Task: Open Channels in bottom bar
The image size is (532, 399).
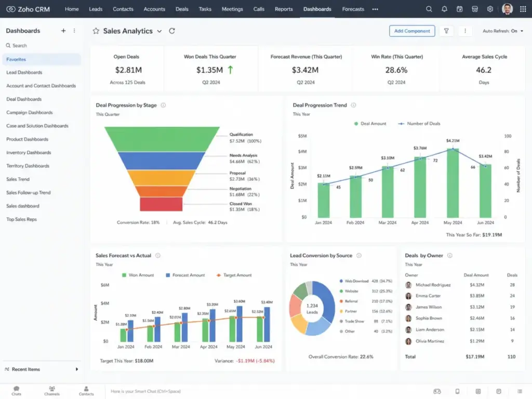Action: click(52, 391)
